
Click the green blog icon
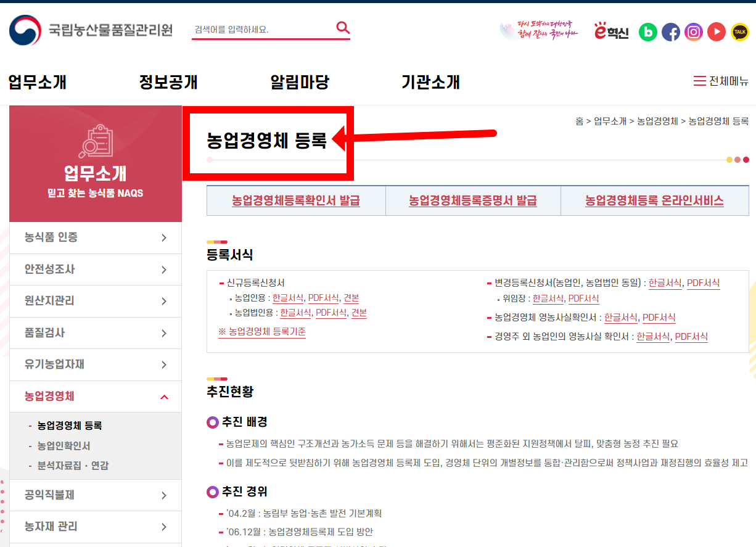tap(648, 31)
